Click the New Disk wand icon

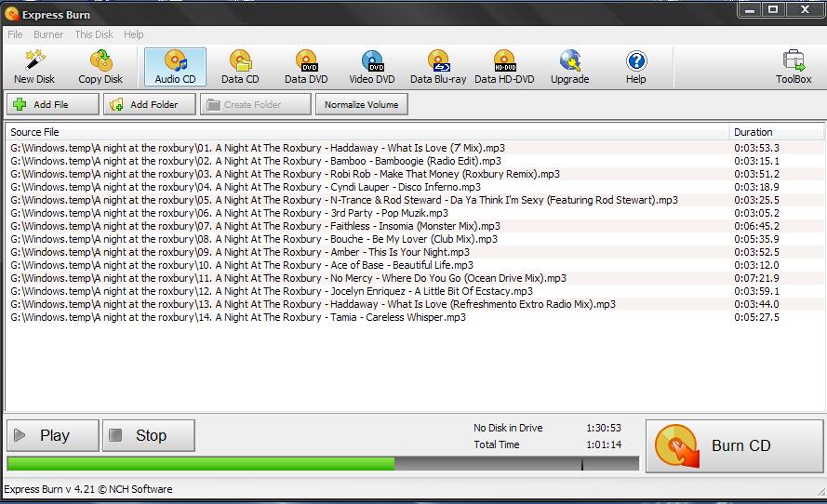coord(34,60)
